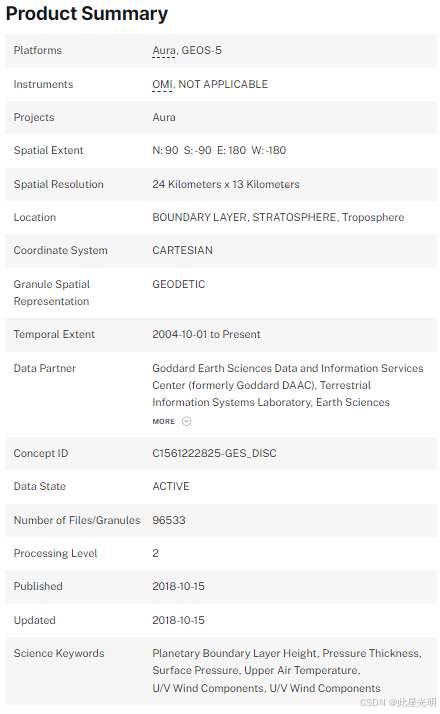Click the spatial extent N: 90 value
Image resolution: width=440 pixels, height=714 pixels.
[x=165, y=150]
